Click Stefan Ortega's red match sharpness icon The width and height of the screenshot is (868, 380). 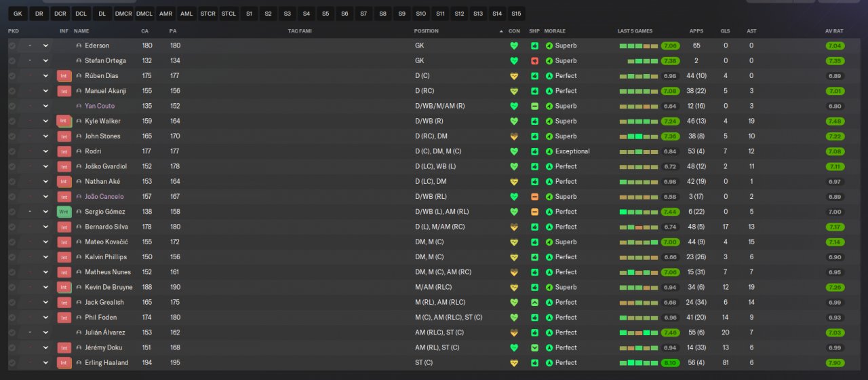(x=534, y=61)
